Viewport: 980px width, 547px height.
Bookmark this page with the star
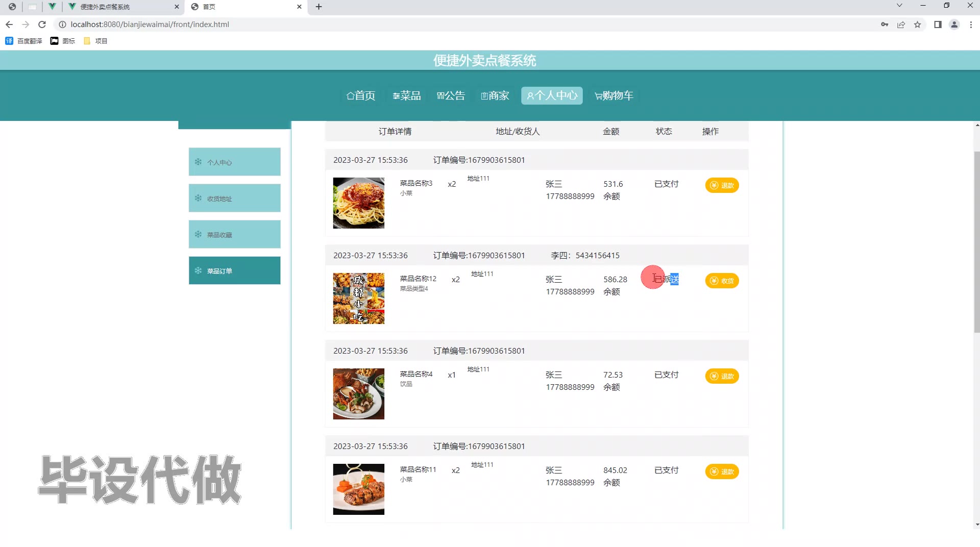point(917,24)
